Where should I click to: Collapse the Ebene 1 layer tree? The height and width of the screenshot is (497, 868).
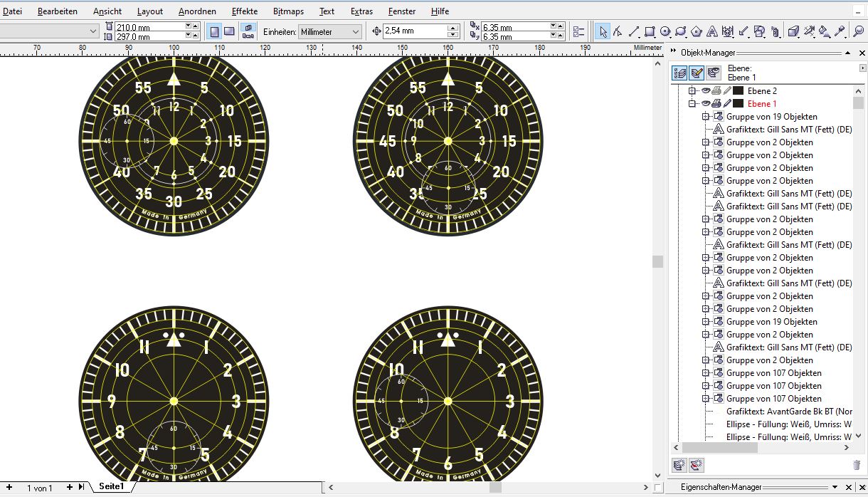point(691,104)
